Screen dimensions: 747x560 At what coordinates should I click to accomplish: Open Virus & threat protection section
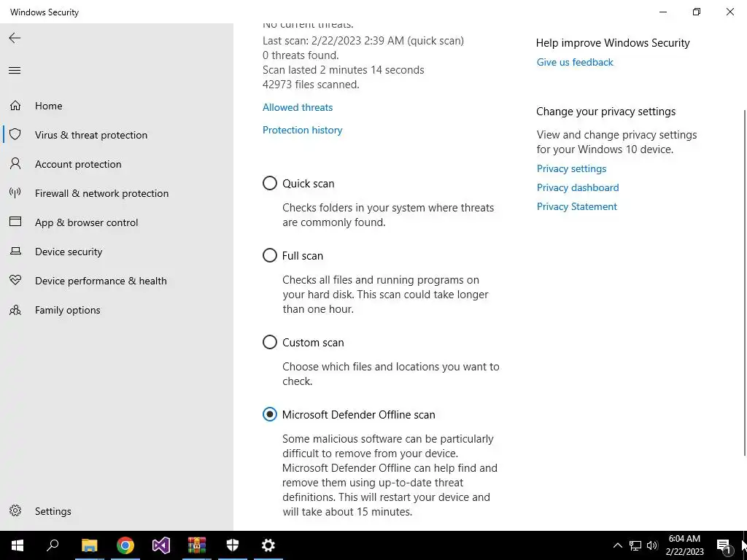(91, 135)
